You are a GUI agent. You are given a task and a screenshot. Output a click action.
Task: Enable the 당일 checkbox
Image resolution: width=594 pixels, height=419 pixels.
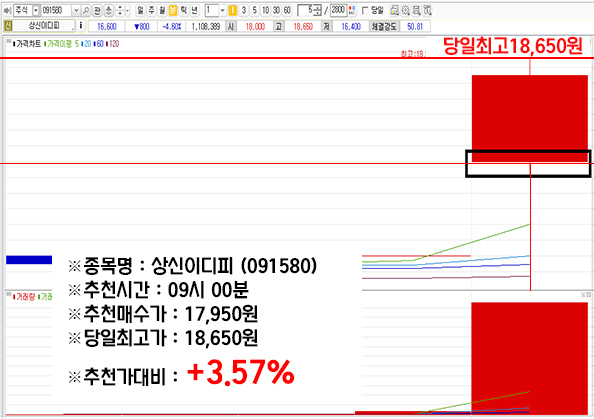[x=365, y=11]
